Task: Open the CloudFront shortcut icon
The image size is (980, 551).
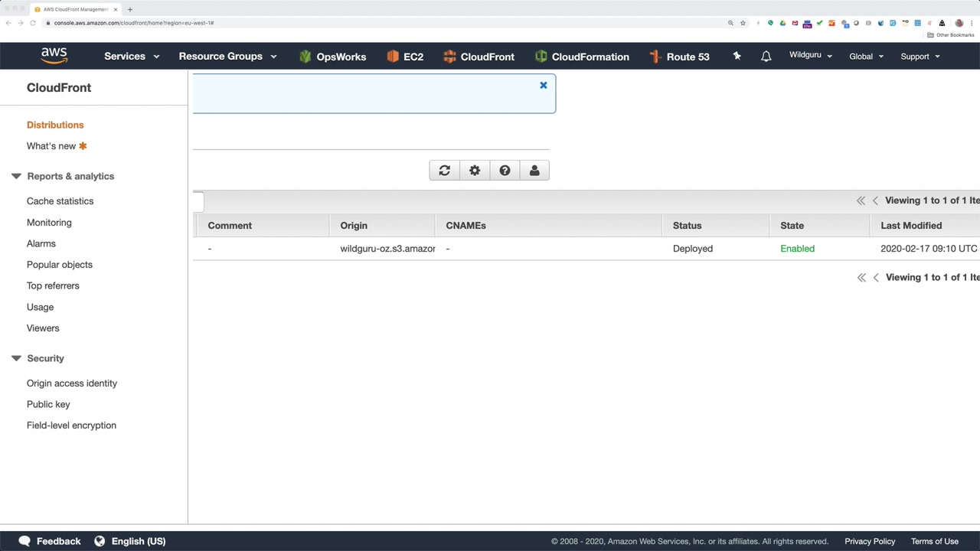Action: click(449, 57)
